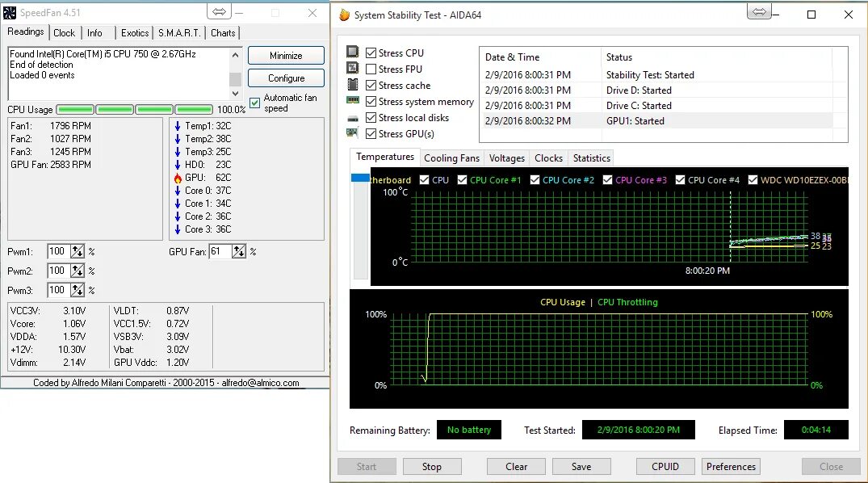The width and height of the screenshot is (868, 483).
Task: Clear the AIDA64 graphs
Action: [516, 466]
